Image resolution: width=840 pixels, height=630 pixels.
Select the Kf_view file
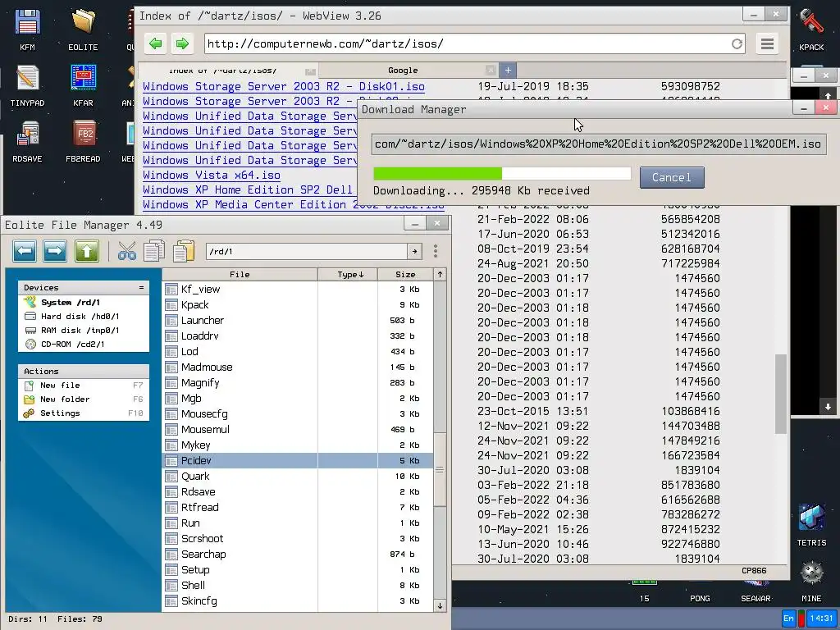pyautogui.click(x=297, y=290)
